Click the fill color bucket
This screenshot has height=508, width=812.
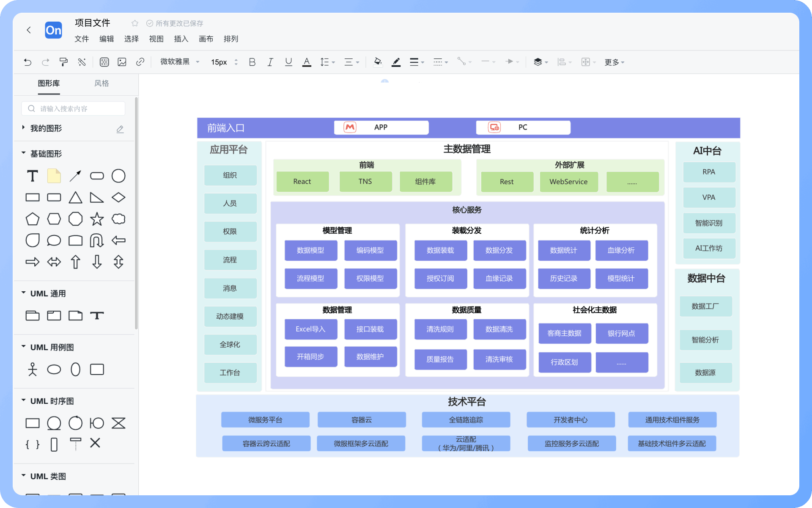tap(378, 62)
